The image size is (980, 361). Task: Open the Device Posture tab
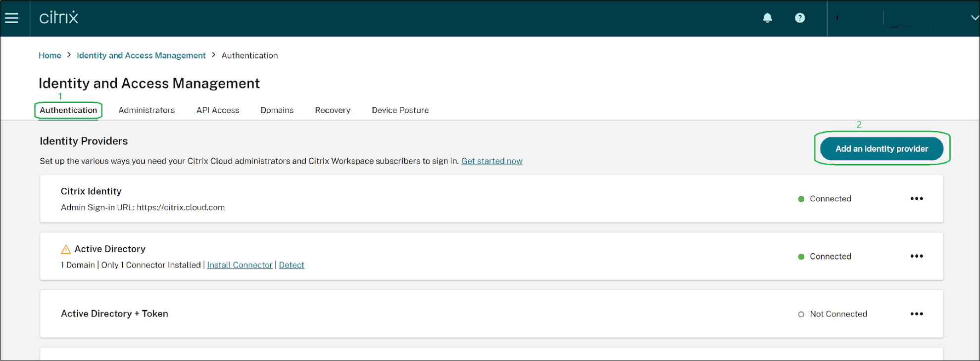(x=400, y=110)
